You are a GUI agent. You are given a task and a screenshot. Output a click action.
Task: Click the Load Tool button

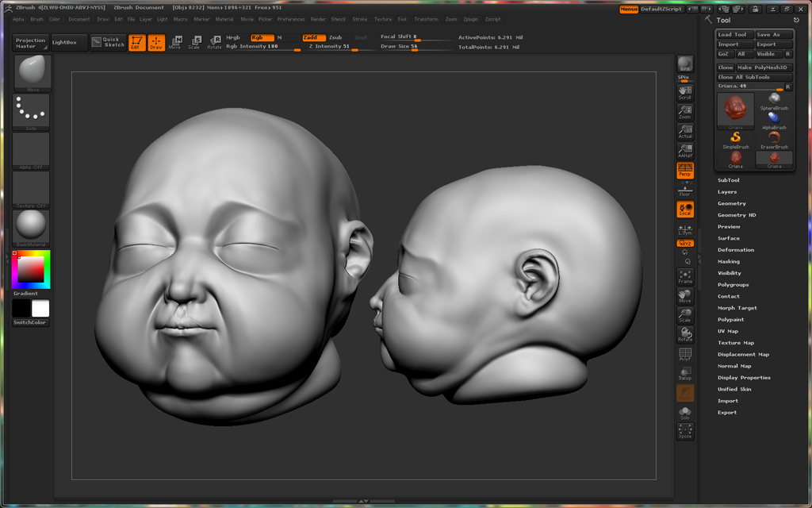coord(735,35)
